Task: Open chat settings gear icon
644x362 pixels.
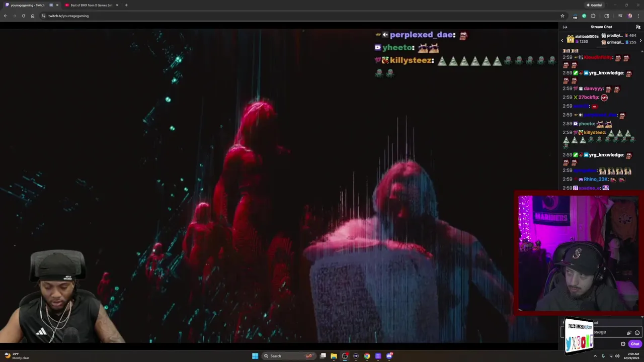Action: pyautogui.click(x=623, y=344)
